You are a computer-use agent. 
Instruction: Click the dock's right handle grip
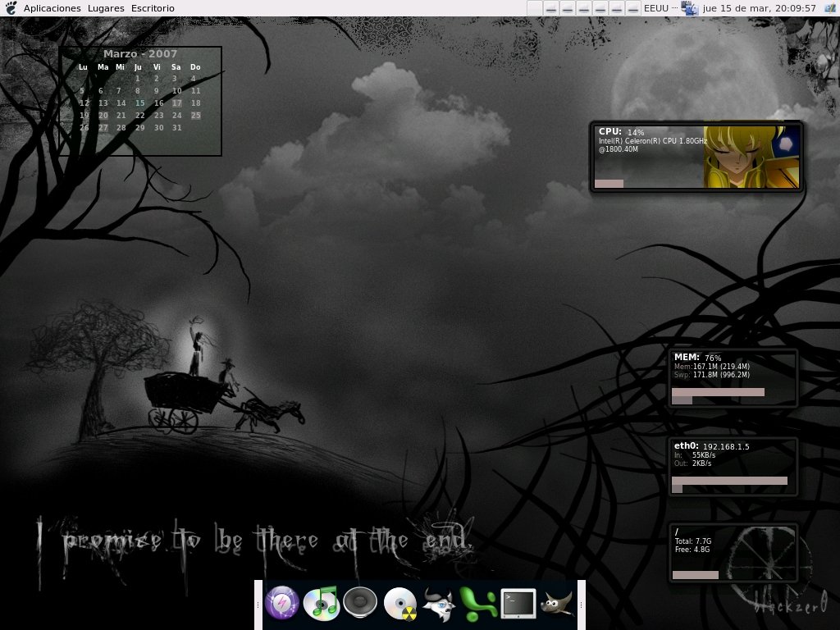click(x=582, y=605)
